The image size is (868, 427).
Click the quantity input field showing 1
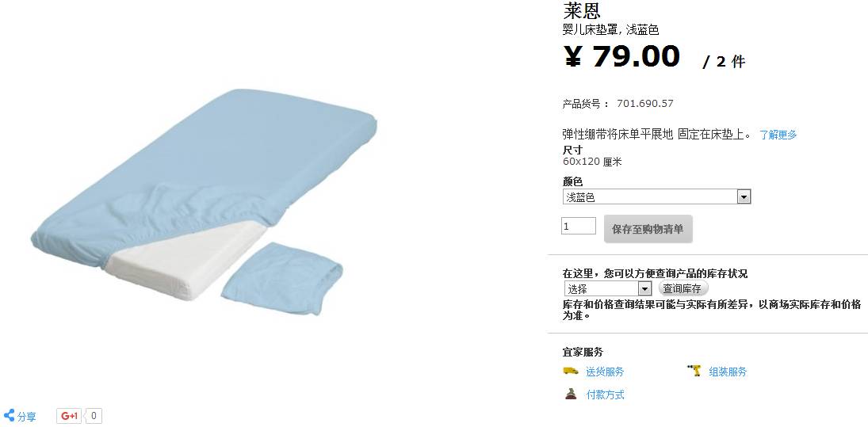click(579, 226)
